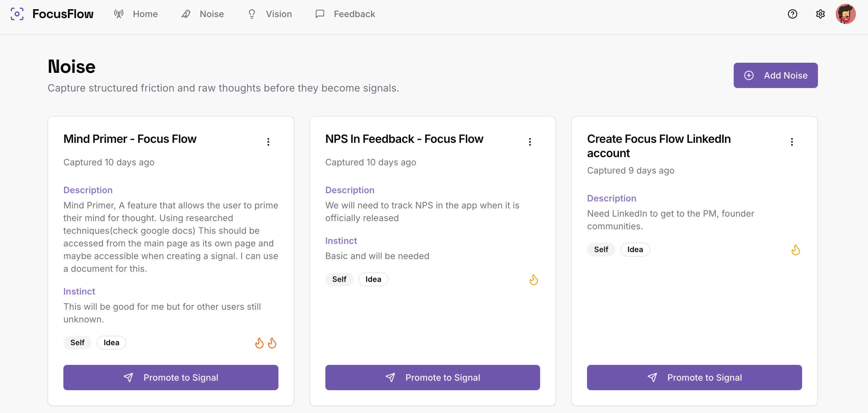Open the Feedback navigation tab

pyautogui.click(x=345, y=14)
